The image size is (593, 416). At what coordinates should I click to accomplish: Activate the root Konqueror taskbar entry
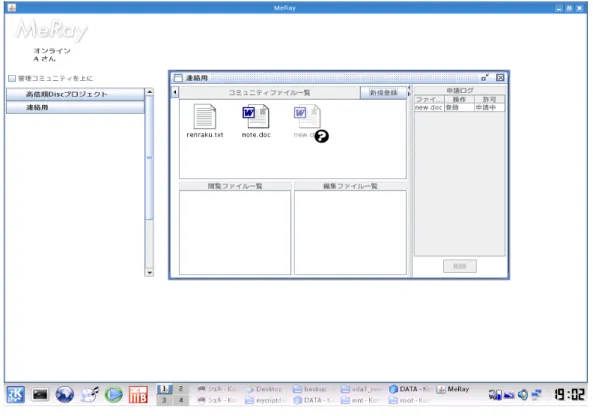(x=410, y=400)
